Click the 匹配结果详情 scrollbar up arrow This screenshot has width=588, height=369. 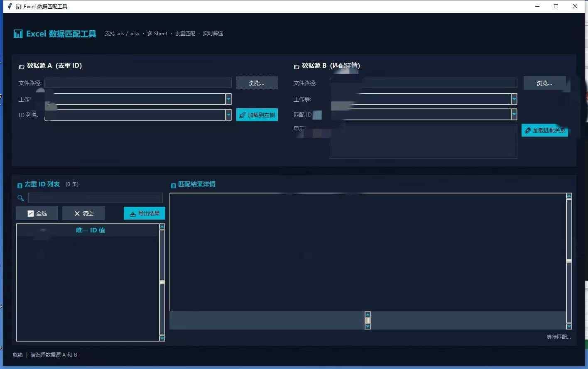coord(569,196)
